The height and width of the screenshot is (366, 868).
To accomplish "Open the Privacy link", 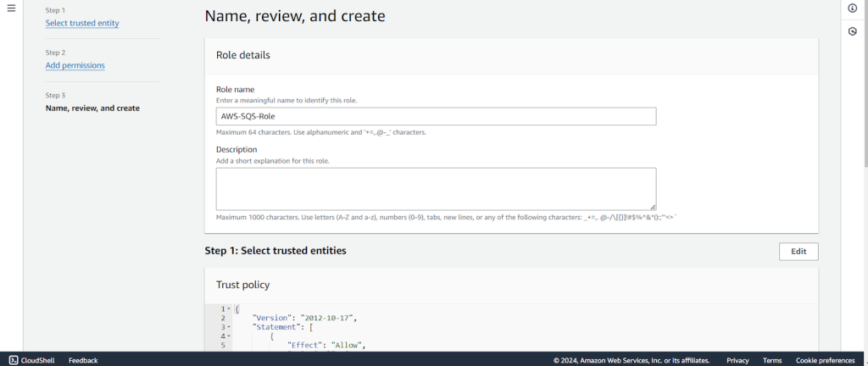I will coord(737,360).
